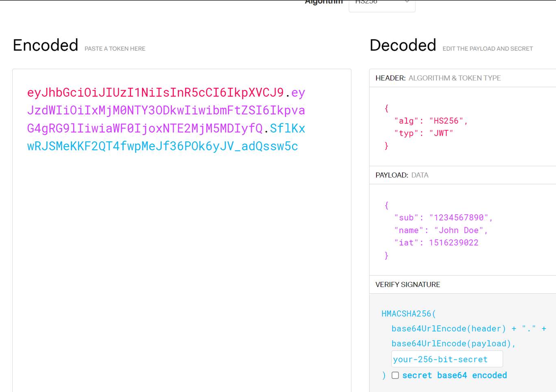The image size is (556, 392).
Task: Click the "JWT" typ value in header JSON
Action: click(x=441, y=133)
